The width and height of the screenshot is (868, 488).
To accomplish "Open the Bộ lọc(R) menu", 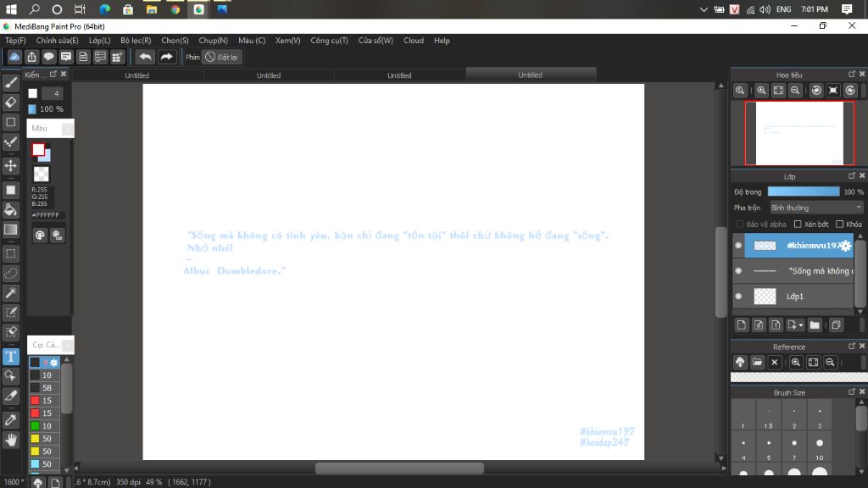I will [x=136, y=41].
